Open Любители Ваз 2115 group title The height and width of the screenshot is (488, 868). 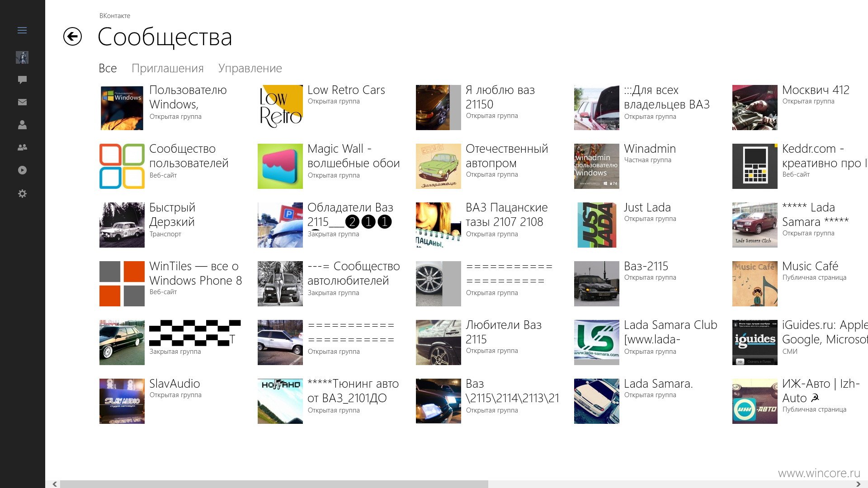coord(504,332)
